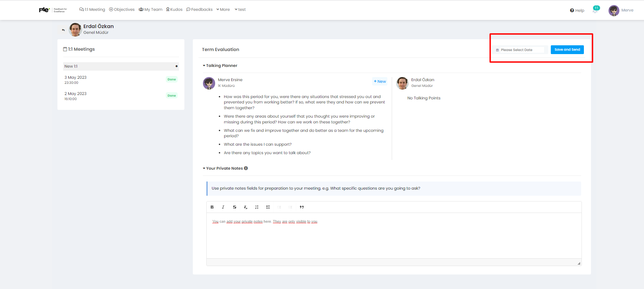Collapse the Your Private Notes section
This screenshot has width=644, height=289.
(x=223, y=168)
